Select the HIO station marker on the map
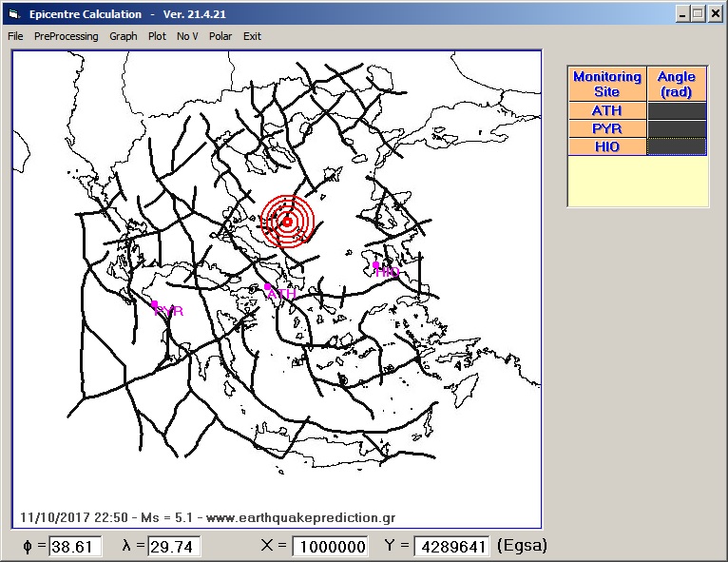 pyautogui.click(x=376, y=265)
